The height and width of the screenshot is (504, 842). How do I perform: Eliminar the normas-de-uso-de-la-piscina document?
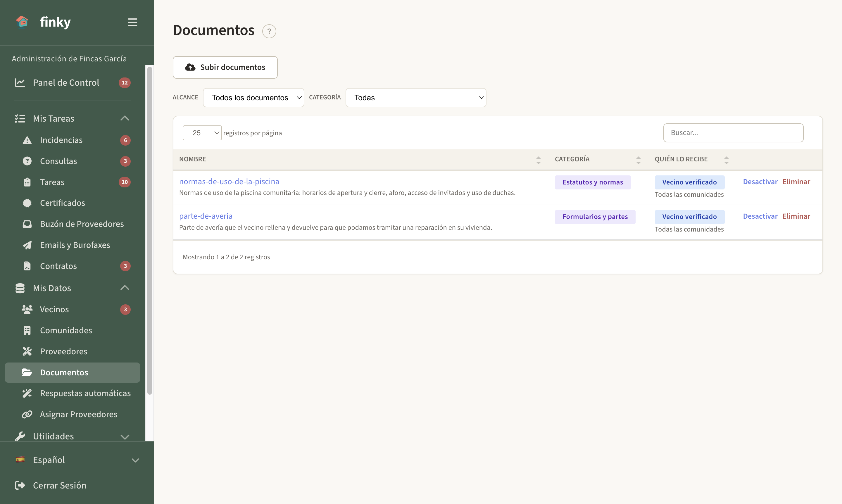click(x=796, y=182)
